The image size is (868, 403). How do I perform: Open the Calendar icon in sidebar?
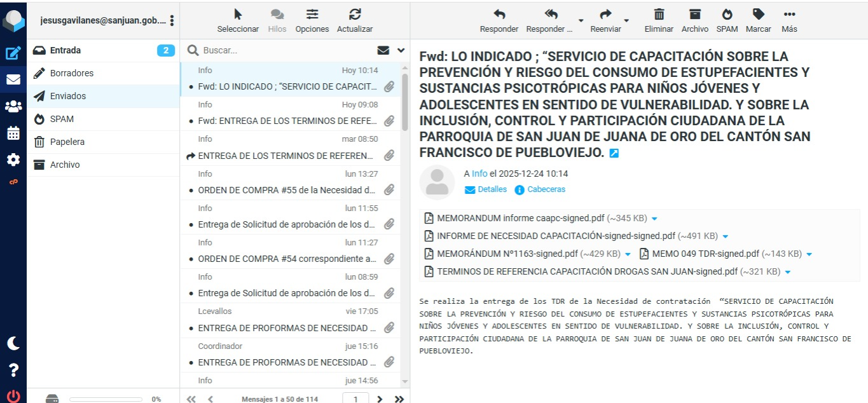point(13,133)
